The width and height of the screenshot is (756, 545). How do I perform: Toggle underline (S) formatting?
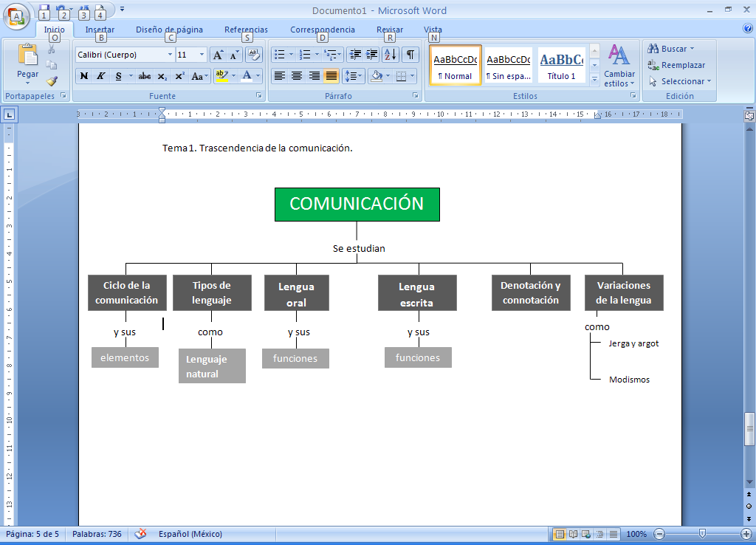tap(118, 76)
